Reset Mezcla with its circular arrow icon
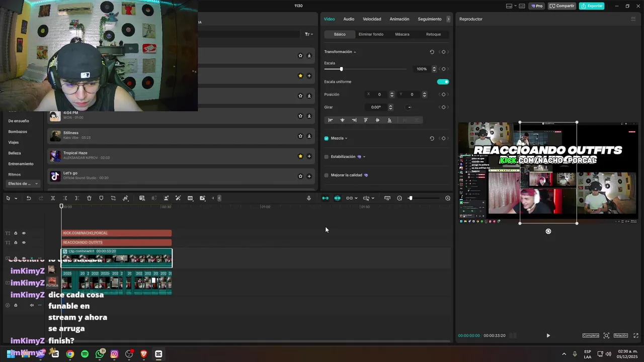The height and width of the screenshot is (362, 644). tap(432, 138)
